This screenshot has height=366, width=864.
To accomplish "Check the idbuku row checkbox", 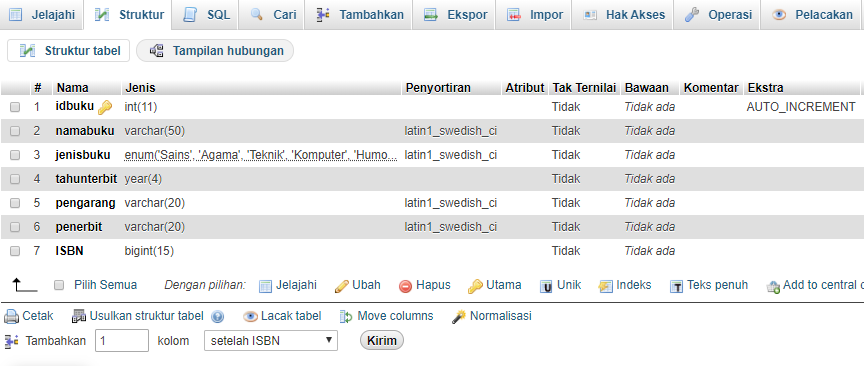I will click(x=15, y=107).
